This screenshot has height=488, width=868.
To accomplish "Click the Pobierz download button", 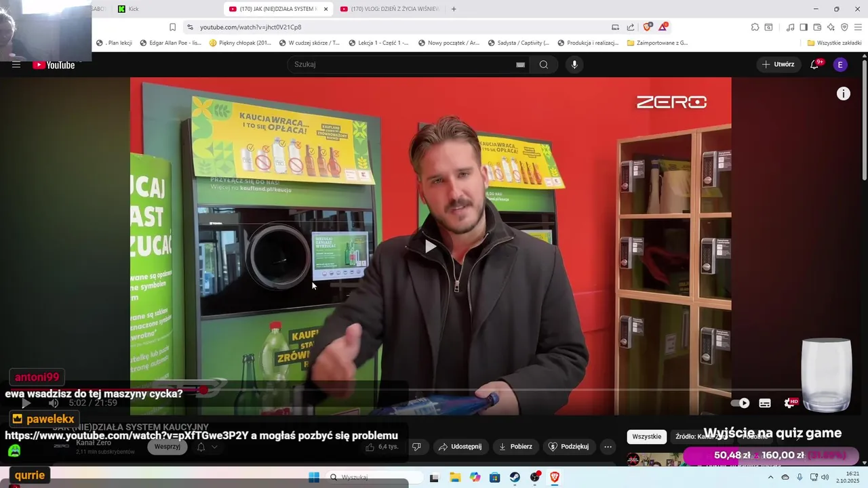I will [x=515, y=447].
